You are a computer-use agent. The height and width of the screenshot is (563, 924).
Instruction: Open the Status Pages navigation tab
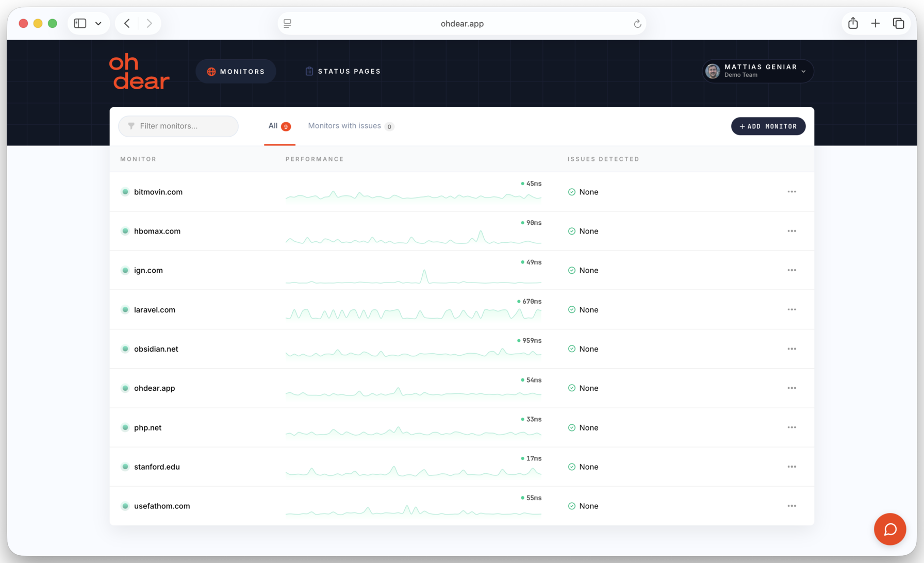click(x=343, y=72)
